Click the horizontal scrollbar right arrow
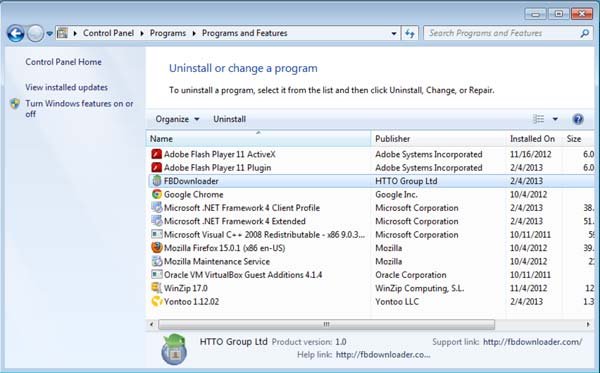The image size is (600, 373). (x=588, y=324)
